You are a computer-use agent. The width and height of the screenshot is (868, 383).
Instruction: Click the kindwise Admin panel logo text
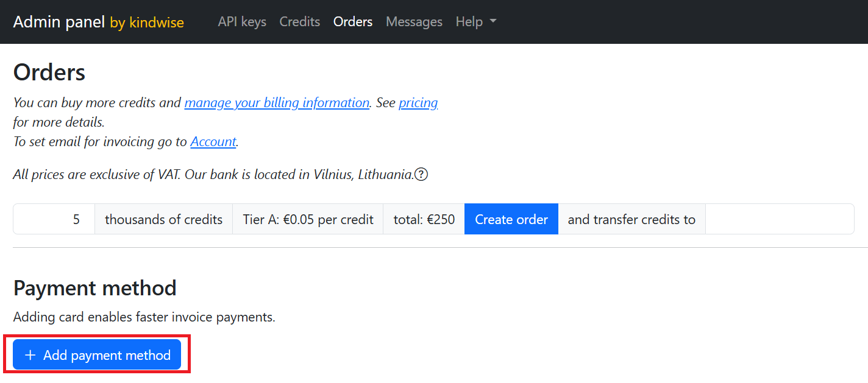click(x=98, y=21)
